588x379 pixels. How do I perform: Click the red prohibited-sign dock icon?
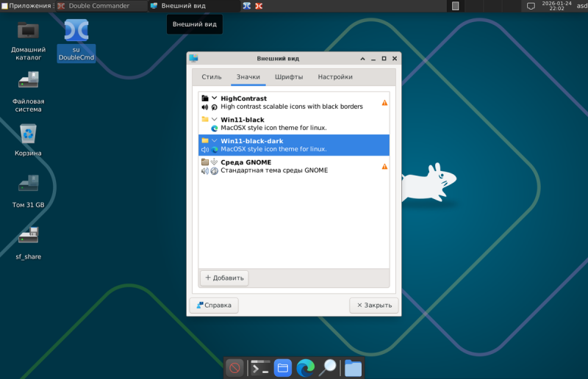click(234, 368)
